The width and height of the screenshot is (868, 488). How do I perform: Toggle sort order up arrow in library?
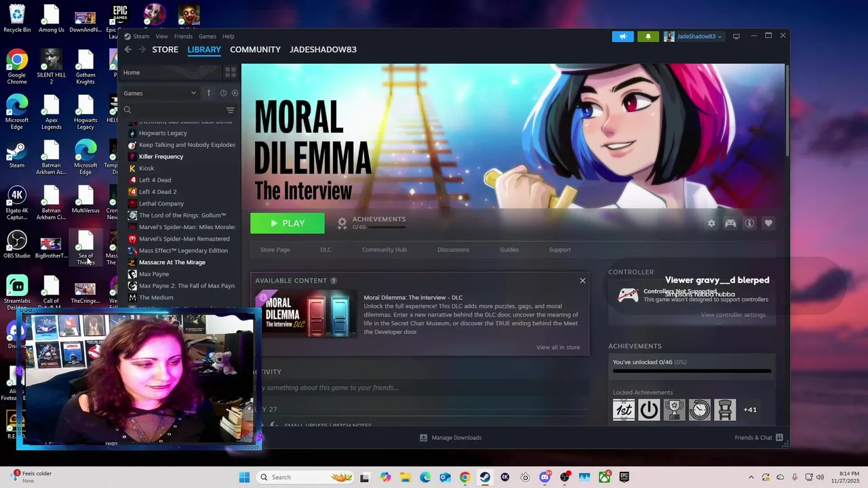pos(209,93)
